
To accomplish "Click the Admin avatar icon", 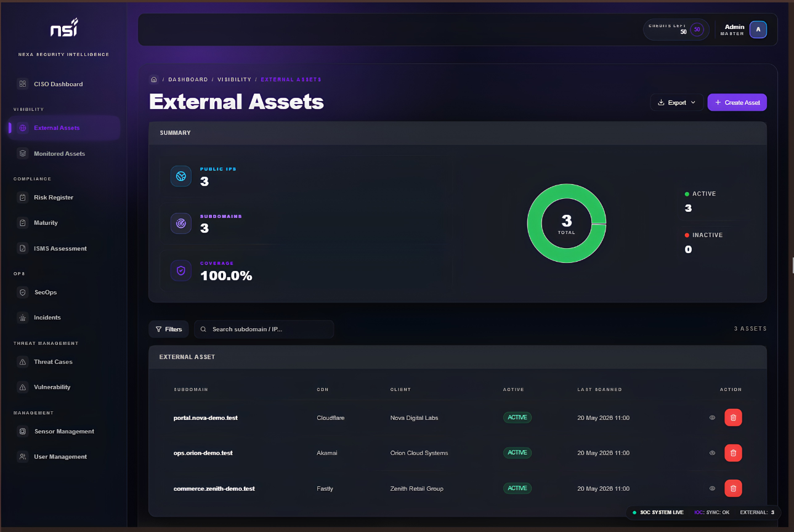I will [758, 29].
